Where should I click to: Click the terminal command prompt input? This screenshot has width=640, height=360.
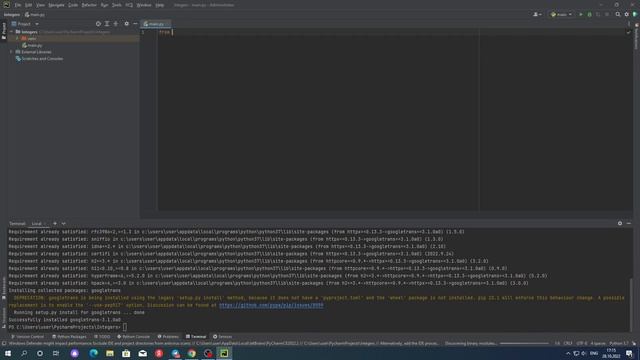coord(125,327)
